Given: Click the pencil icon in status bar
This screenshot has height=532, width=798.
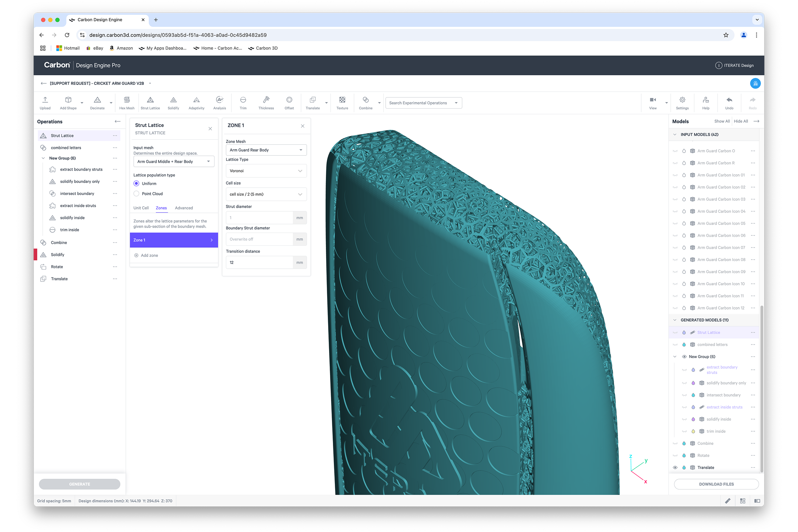Looking at the screenshot, I should [x=728, y=501].
